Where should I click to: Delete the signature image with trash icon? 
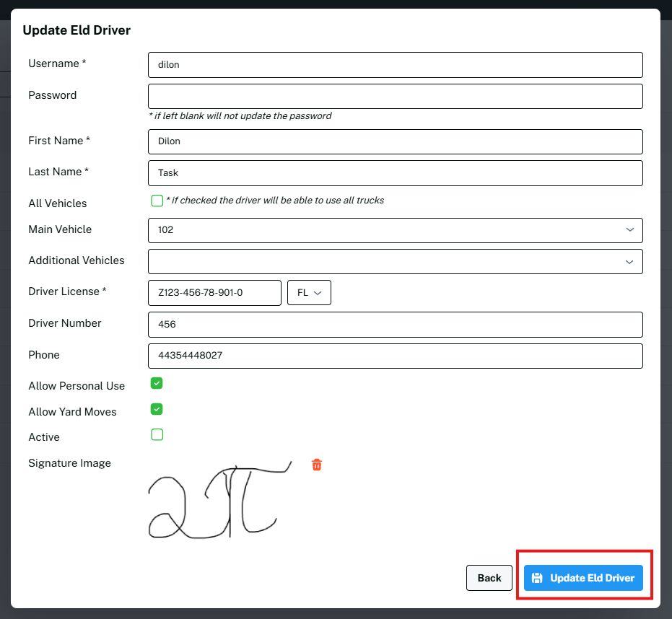[x=316, y=465]
